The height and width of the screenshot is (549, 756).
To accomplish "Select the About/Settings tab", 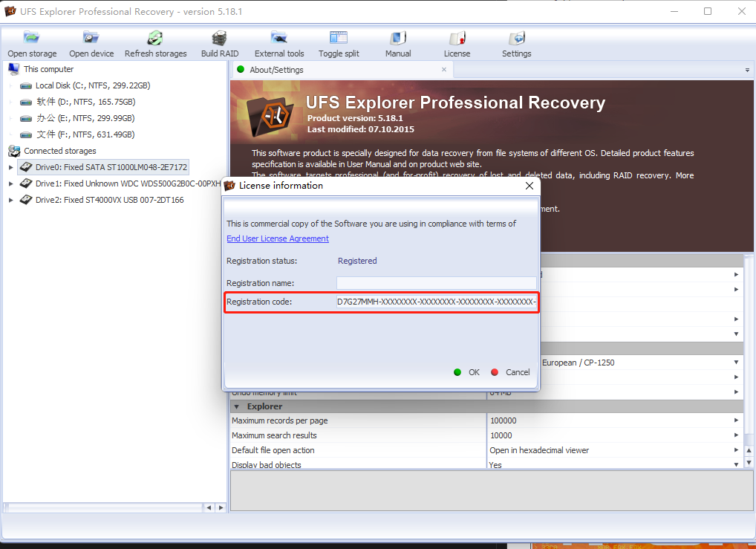I will [276, 70].
